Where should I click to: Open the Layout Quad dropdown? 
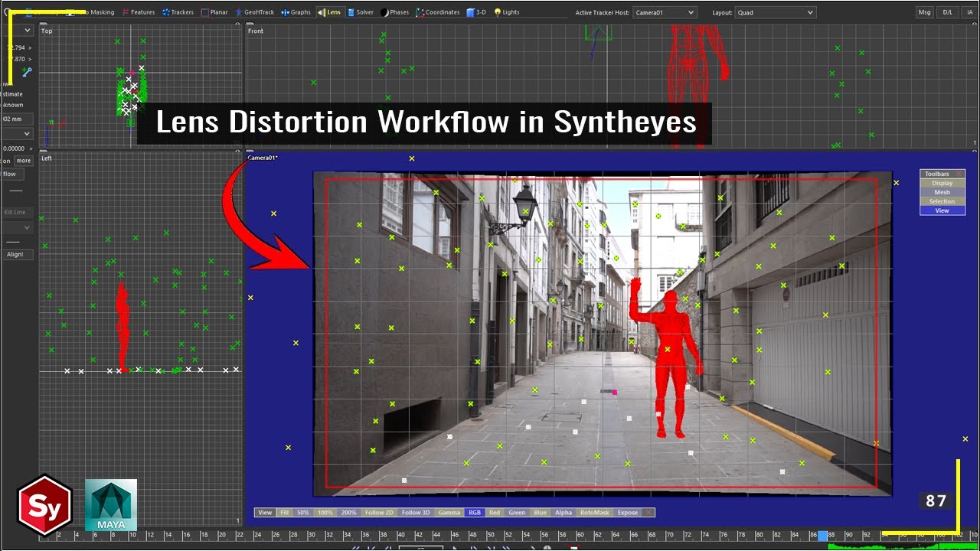click(775, 12)
